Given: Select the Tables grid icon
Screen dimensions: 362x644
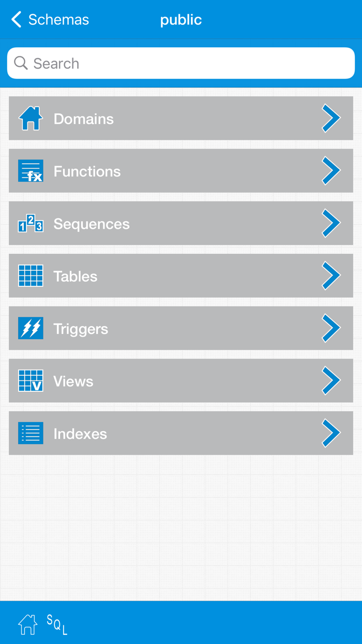Looking at the screenshot, I should (x=31, y=276).
